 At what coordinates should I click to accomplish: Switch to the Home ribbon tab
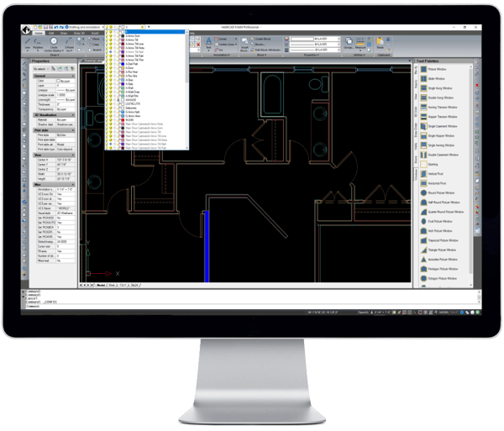click(x=39, y=33)
